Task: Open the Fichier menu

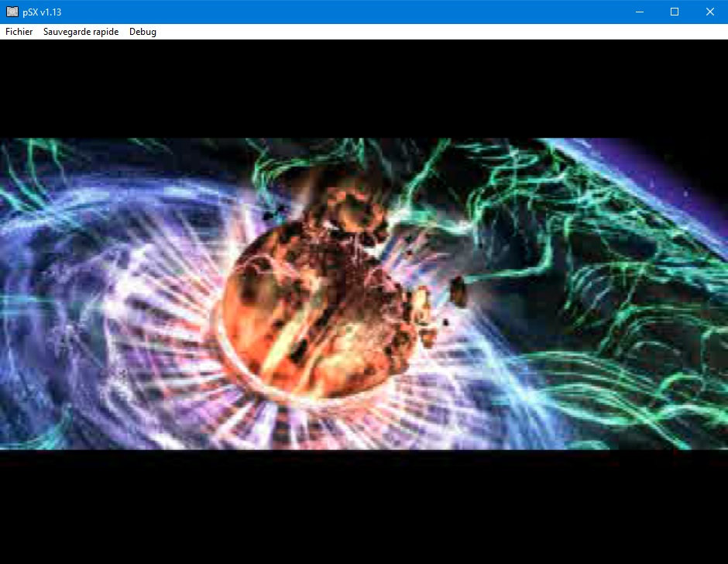Action: click(x=19, y=32)
